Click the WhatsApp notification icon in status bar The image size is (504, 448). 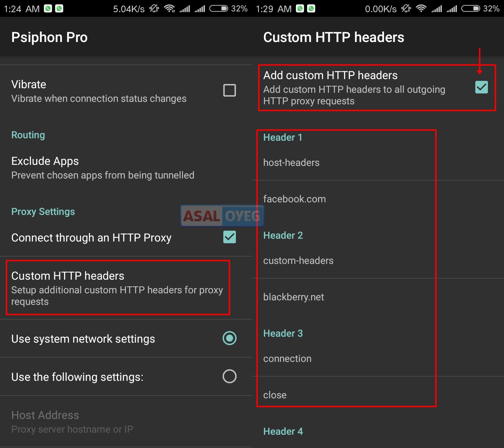click(47, 8)
